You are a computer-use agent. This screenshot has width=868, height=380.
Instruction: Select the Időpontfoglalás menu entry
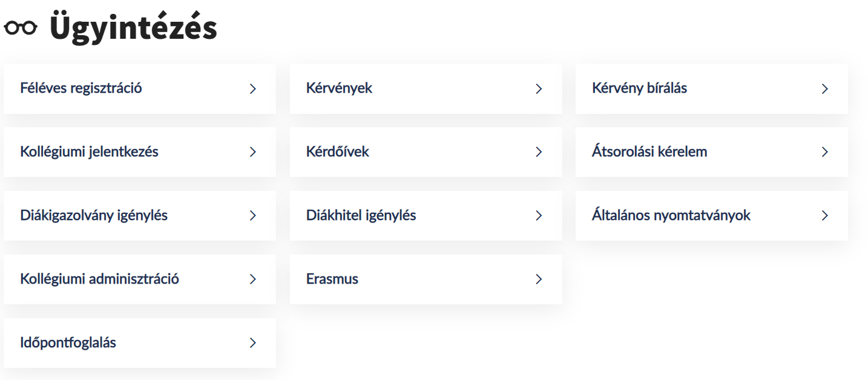tap(68, 343)
